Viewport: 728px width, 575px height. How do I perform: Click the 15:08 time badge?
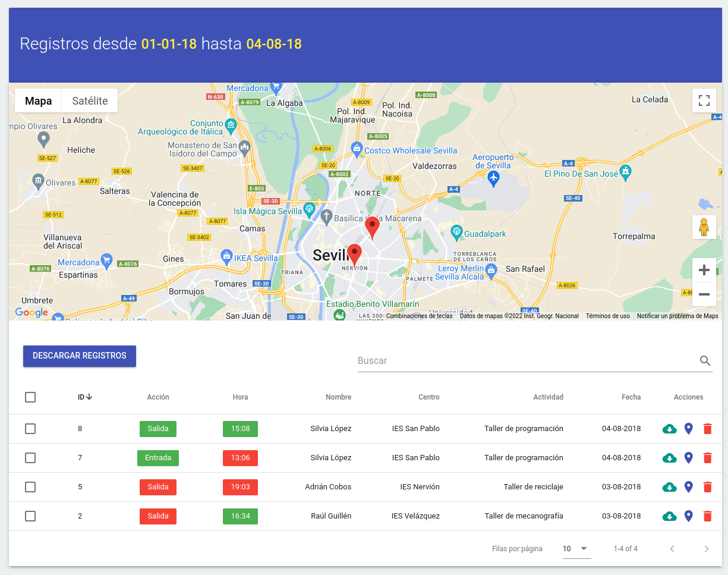pos(240,429)
